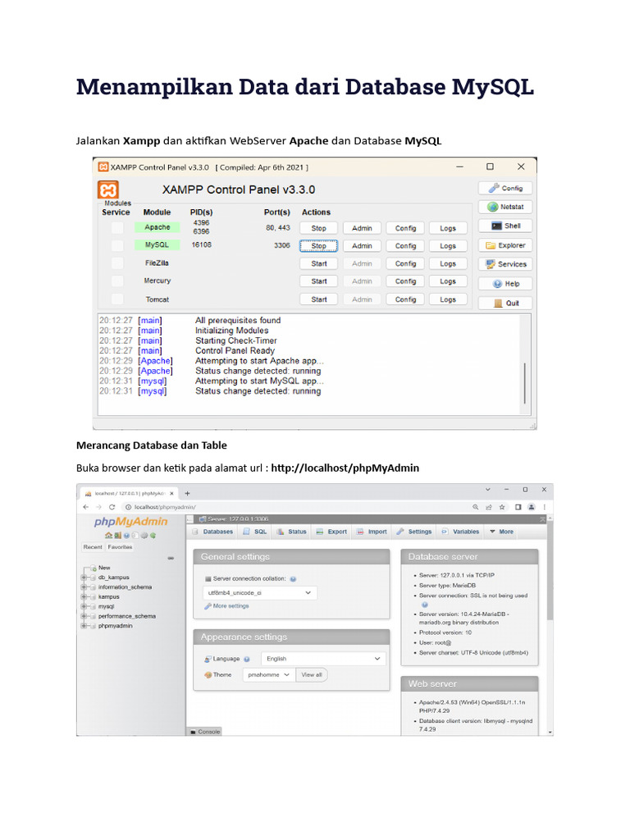Click the XAMPP Help button
Screen dimensions: 630x840
click(504, 284)
